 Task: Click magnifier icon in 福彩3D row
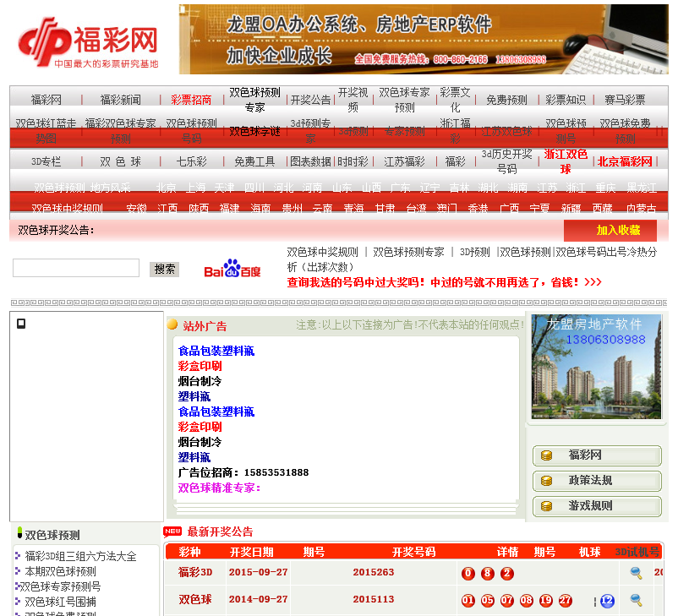pyautogui.click(x=636, y=573)
